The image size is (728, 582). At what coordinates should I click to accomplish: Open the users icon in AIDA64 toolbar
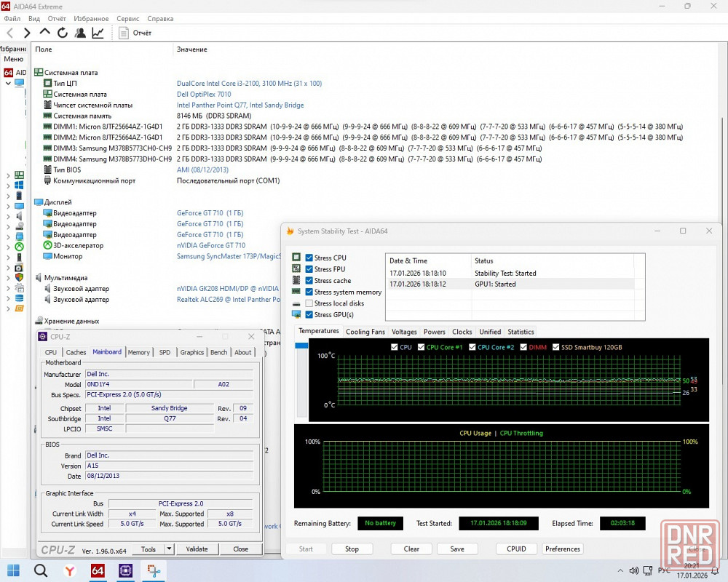coord(80,33)
